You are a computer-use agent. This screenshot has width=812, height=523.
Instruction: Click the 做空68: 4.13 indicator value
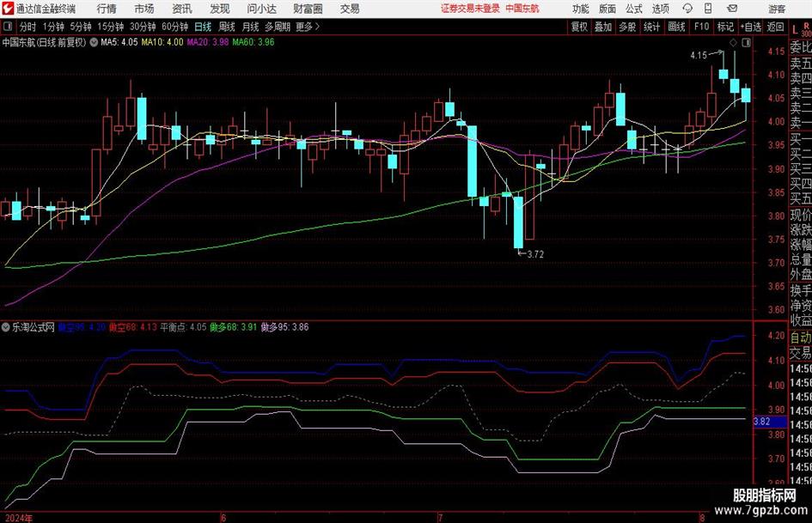coord(133,326)
